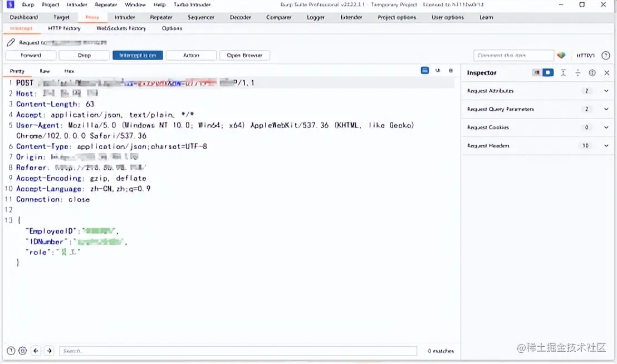Viewport: 617px width, 364px height.
Task: Open the Burp menu
Action: tap(28, 4)
